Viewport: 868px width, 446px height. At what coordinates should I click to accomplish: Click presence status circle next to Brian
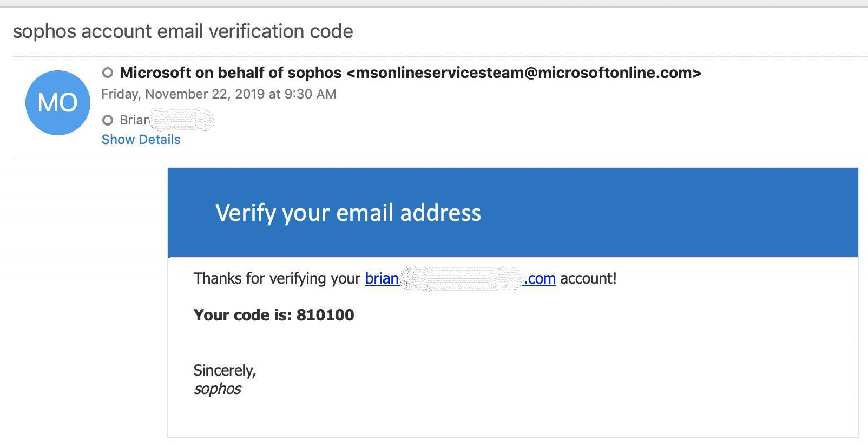(x=108, y=120)
